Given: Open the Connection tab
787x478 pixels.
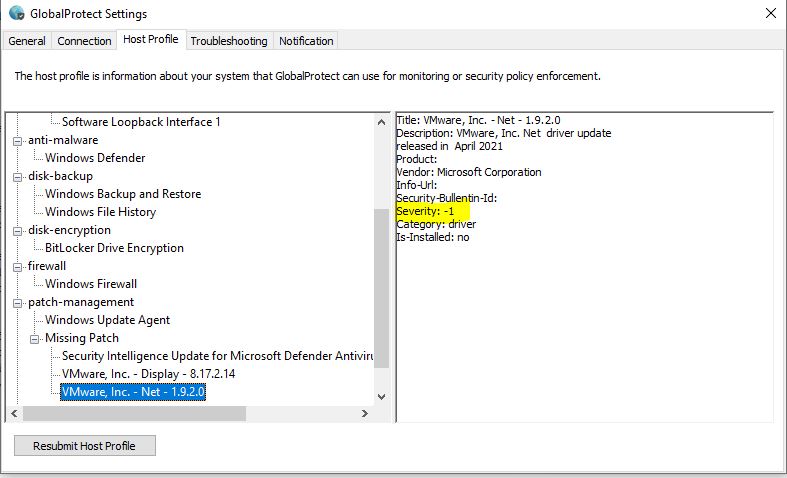Looking at the screenshot, I should (84, 41).
